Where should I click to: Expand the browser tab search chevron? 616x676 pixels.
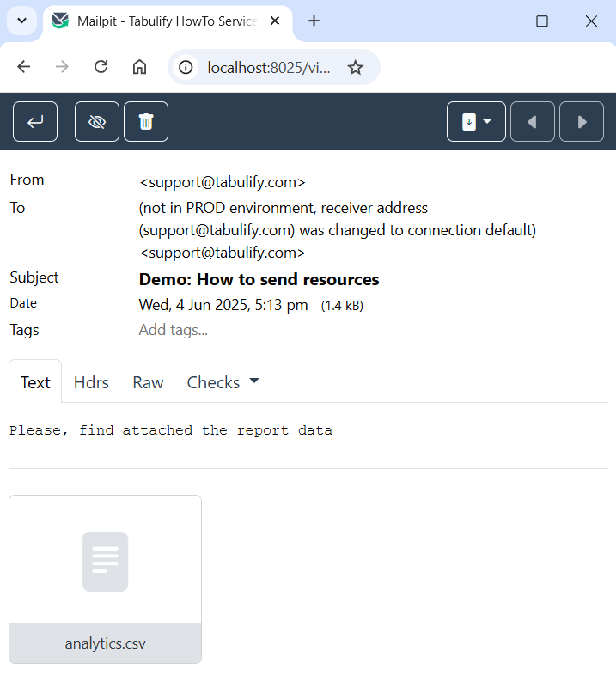[21, 21]
